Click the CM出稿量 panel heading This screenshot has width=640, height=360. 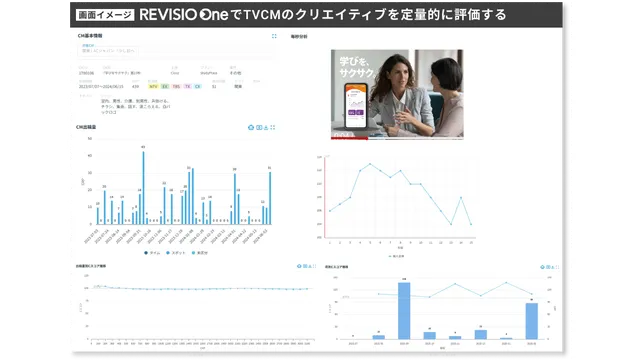(86, 127)
